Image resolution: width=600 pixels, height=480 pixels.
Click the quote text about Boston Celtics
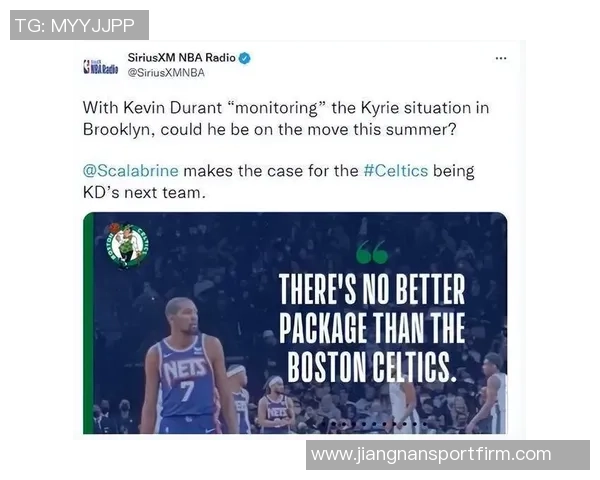point(372,328)
